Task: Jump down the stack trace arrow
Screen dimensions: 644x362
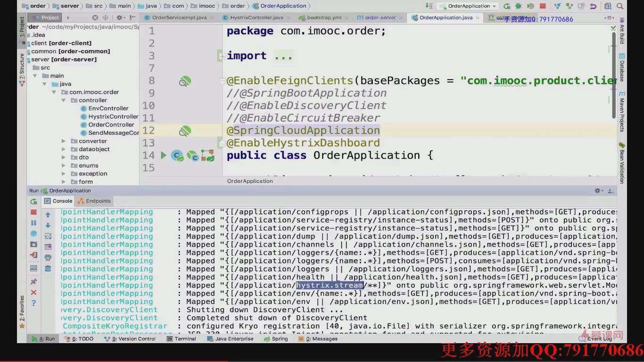Action: pyautogui.click(x=48, y=225)
